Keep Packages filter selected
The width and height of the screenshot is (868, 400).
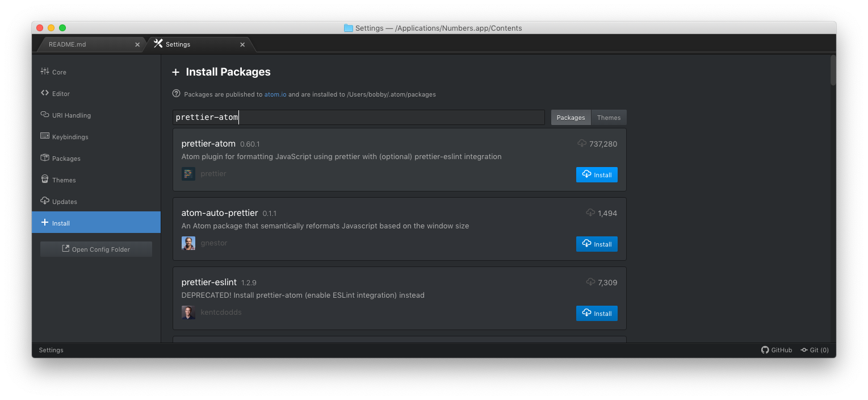pos(571,117)
